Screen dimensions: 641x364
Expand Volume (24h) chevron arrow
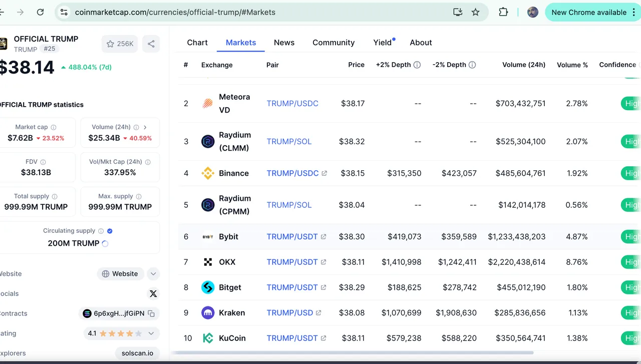pyautogui.click(x=145, y=127)
